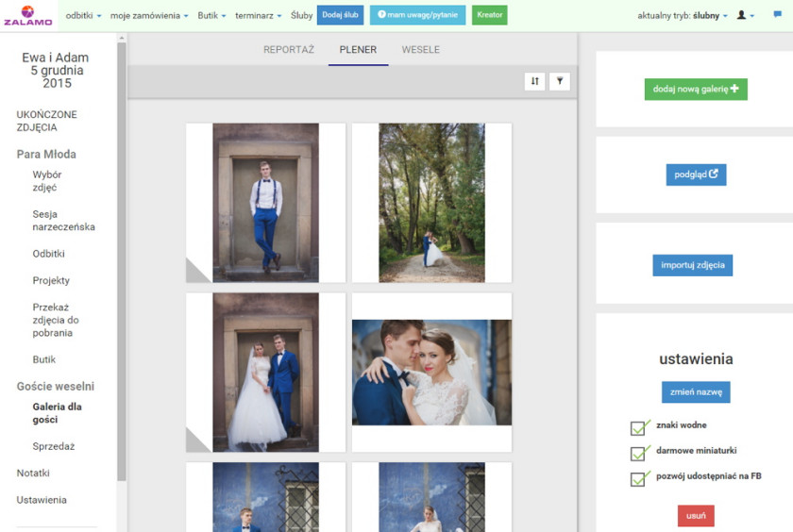Toggle pozwój udostępniać na FB checkbox
Viewport: 793px width, 532px height.
pos(638,478)
